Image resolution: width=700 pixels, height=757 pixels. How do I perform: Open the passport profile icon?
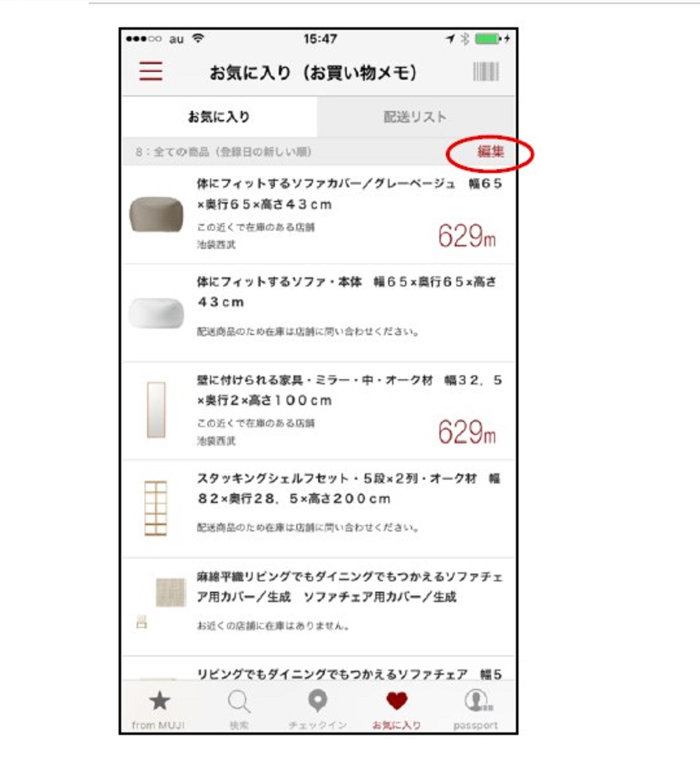tap(478, 701)
